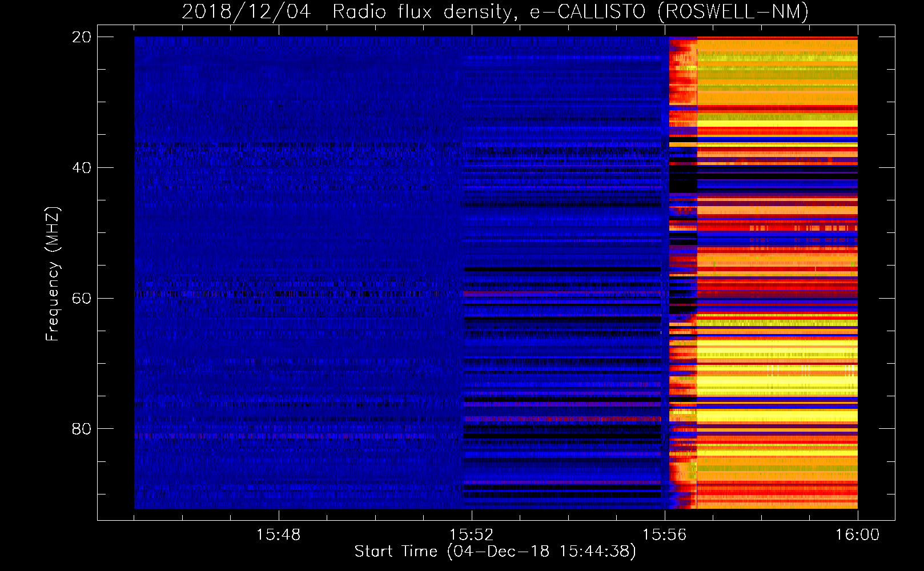Click the 40 frequency tick label

point(82,168)
